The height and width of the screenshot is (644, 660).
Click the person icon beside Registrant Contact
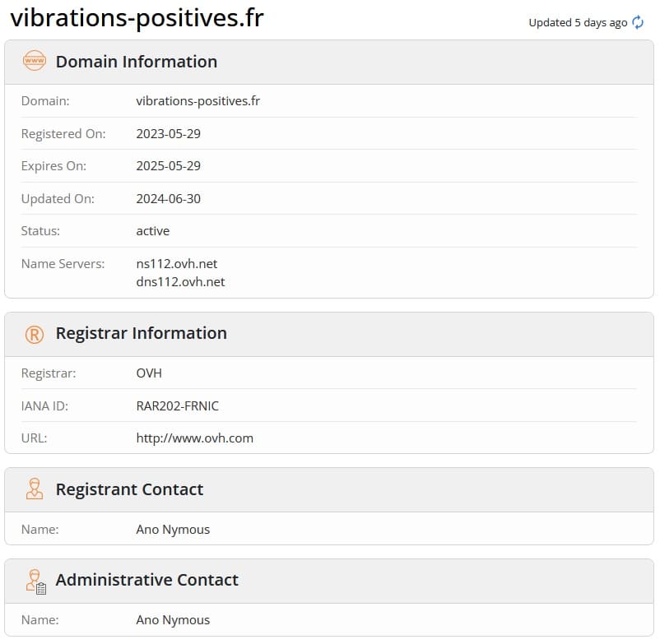pos(34,489)
